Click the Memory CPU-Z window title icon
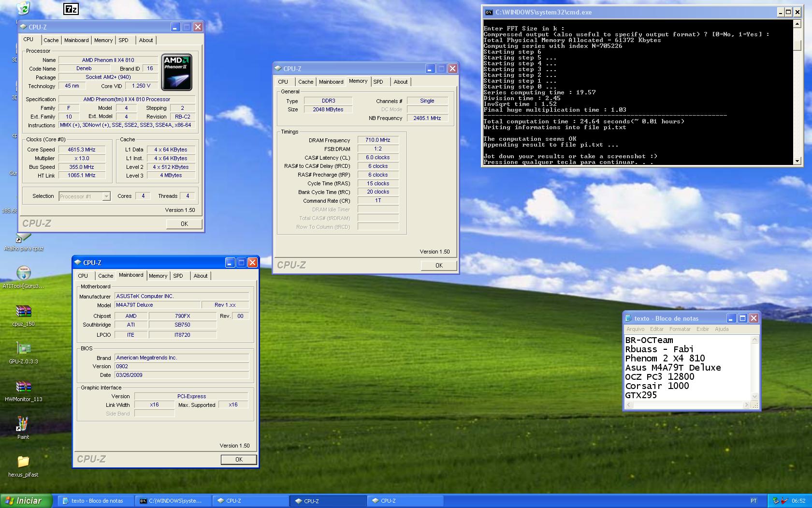Image resolution: width=812 pixels, height=508 pixels. 278,69
